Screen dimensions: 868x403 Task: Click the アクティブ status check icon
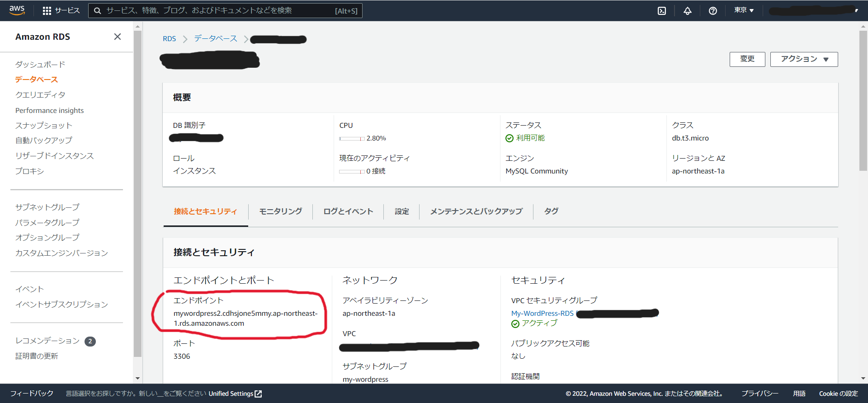[515, 324]
